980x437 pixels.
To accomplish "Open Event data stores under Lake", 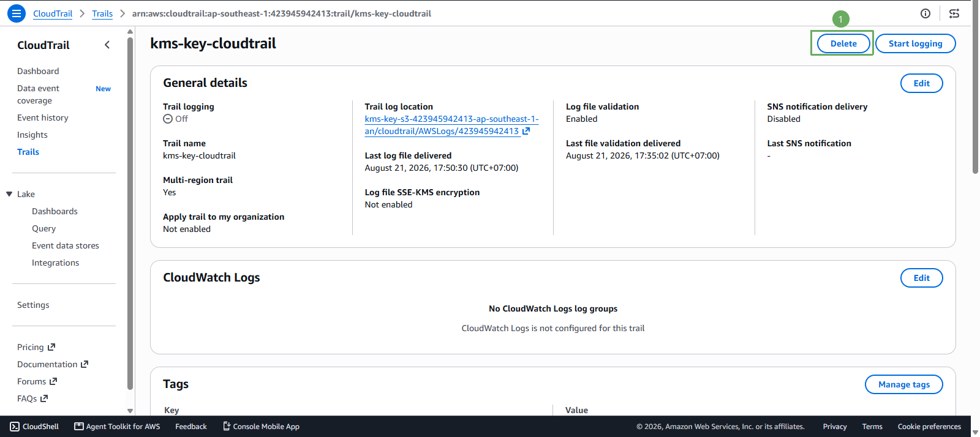I will click(x=66, y=245).
